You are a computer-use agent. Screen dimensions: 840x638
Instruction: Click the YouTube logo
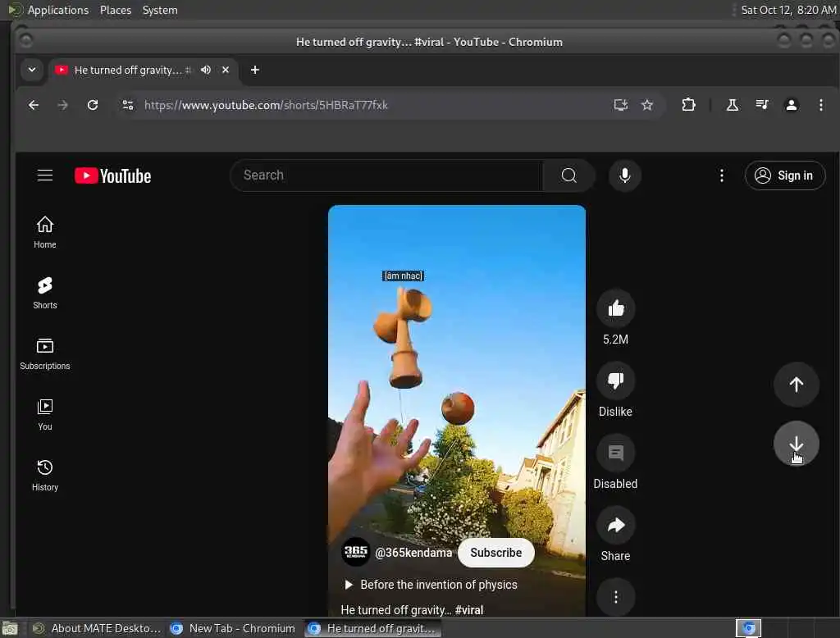click(x=112, y=175)
